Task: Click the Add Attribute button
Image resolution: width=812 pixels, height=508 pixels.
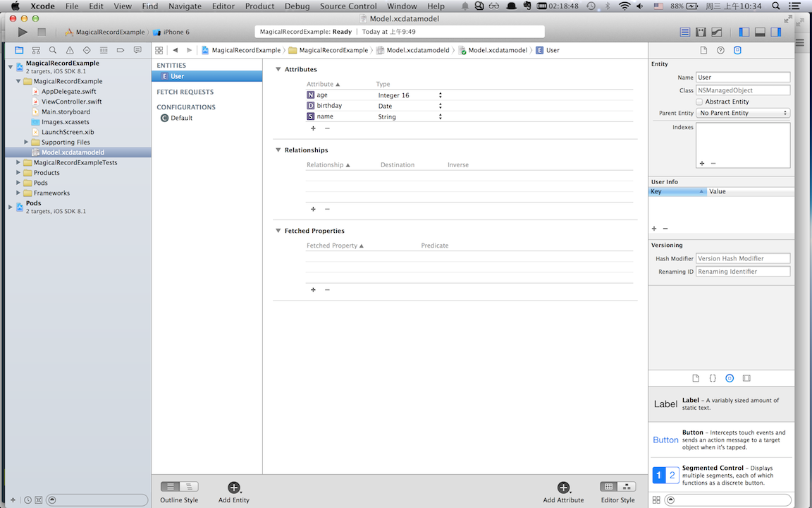Action: [563, 492]
